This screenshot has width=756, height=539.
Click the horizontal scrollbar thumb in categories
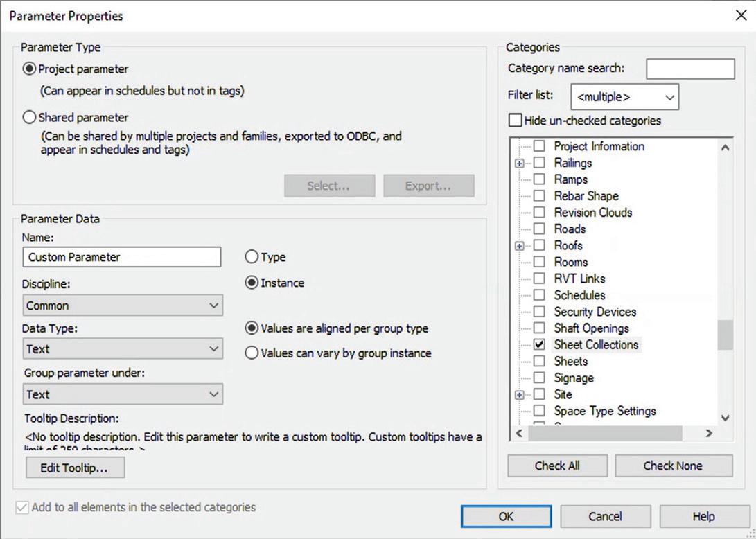(605, 434)
